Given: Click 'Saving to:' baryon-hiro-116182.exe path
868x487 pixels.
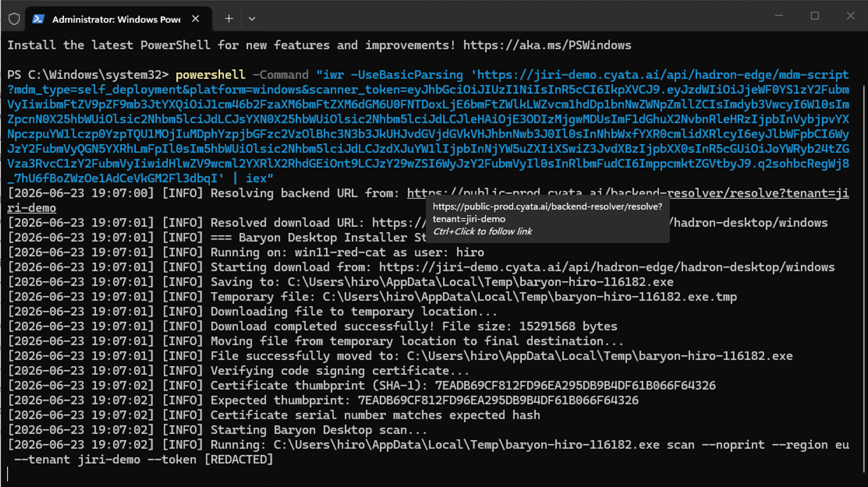Looking at the screenshot, I should [x=442, y=282].
